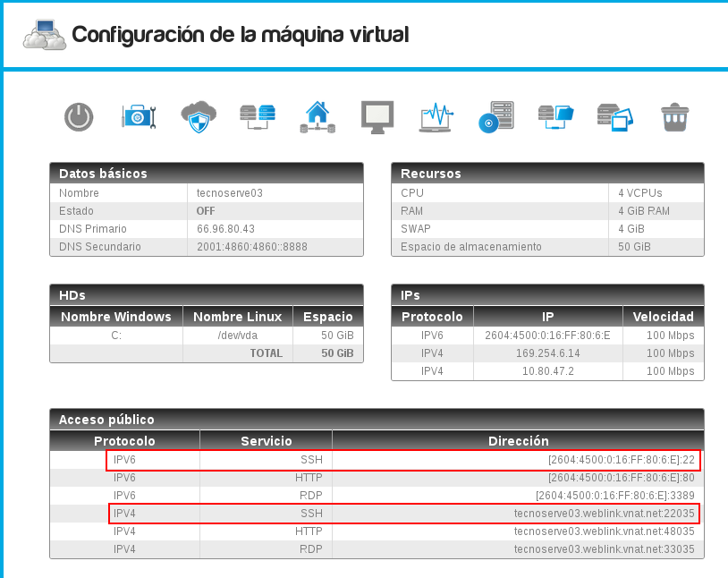Select the IPV6 RDP address ending :3389

tap(615, 496)
